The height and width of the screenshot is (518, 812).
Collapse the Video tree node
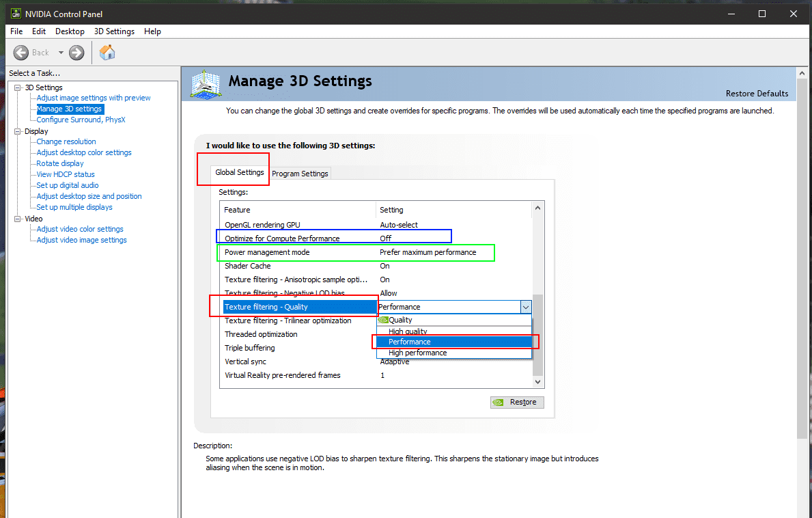18,219
